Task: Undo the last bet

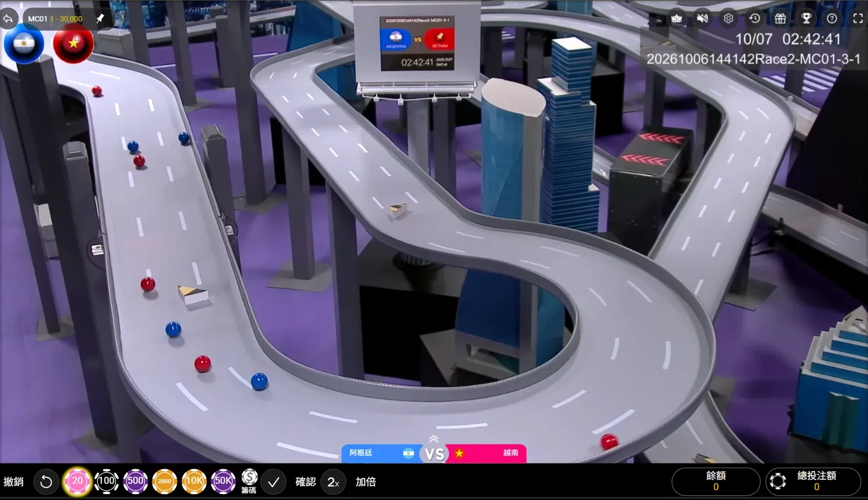Action: 46,482
